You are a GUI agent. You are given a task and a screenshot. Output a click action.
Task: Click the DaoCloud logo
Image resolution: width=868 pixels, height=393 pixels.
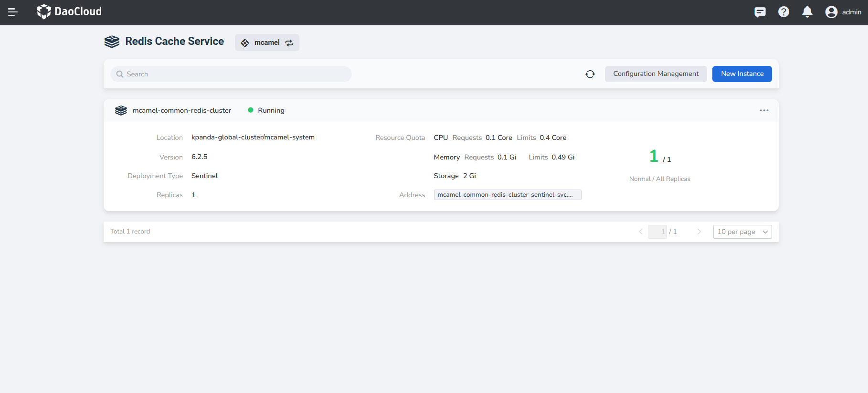coord(69,11)
